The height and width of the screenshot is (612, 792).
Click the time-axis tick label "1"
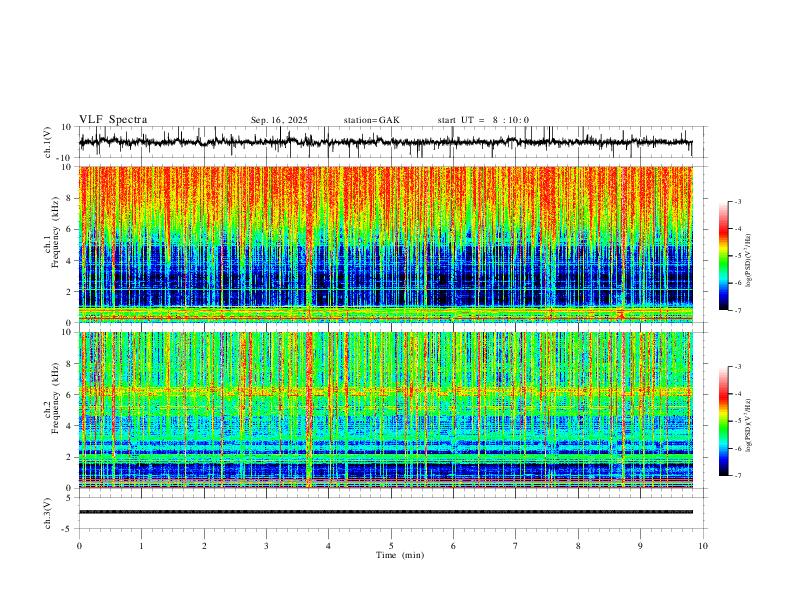[141, 546]
